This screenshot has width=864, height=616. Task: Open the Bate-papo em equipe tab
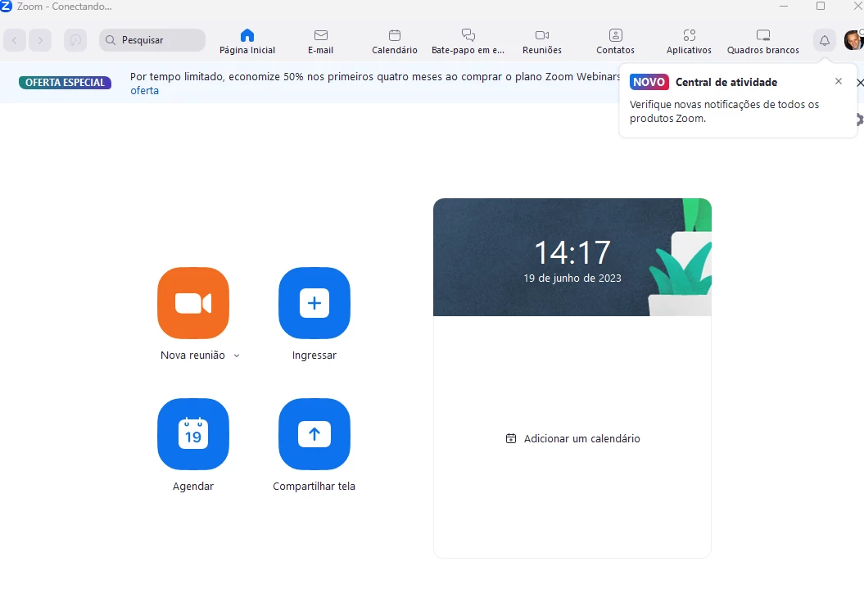point(468,42)
